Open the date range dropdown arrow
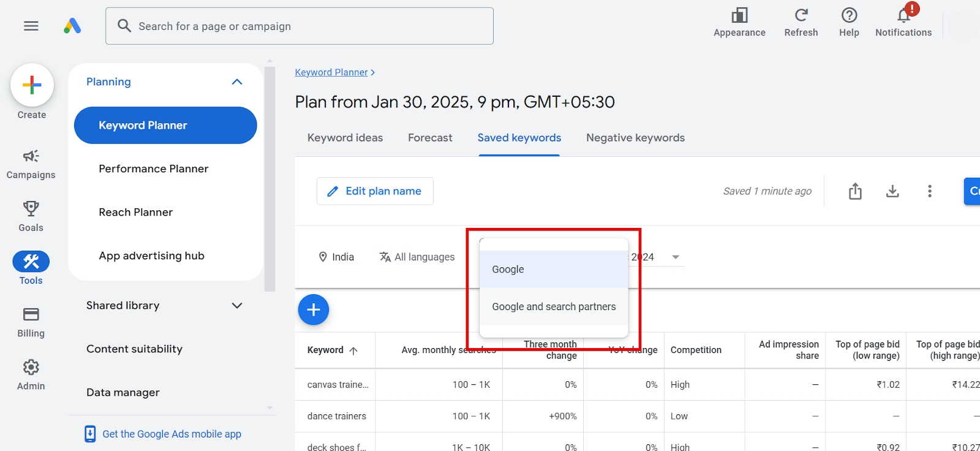This screenshot has height=451, width=980. [x=676, y=257]
